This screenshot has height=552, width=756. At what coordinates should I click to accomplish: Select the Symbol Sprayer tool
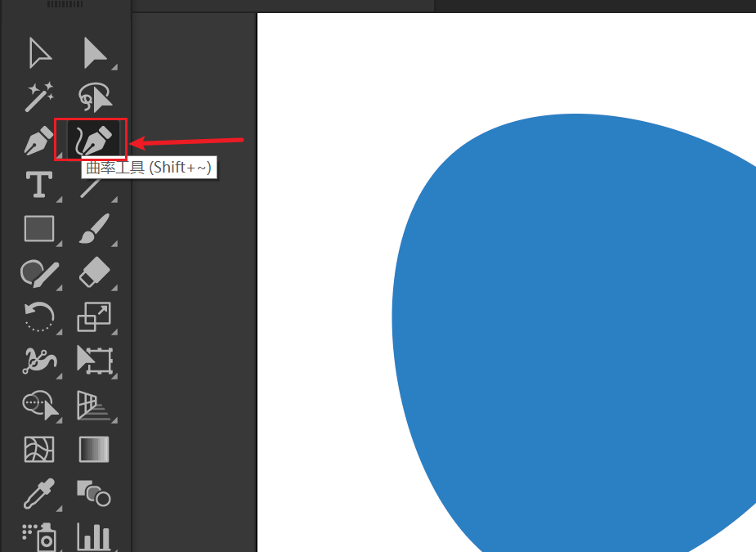click(39, 537)
